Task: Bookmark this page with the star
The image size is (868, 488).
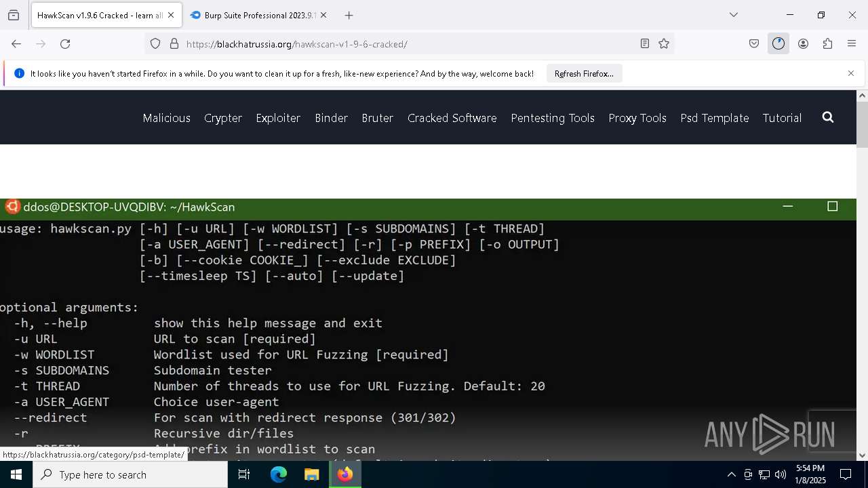Action: pos(664,44)
